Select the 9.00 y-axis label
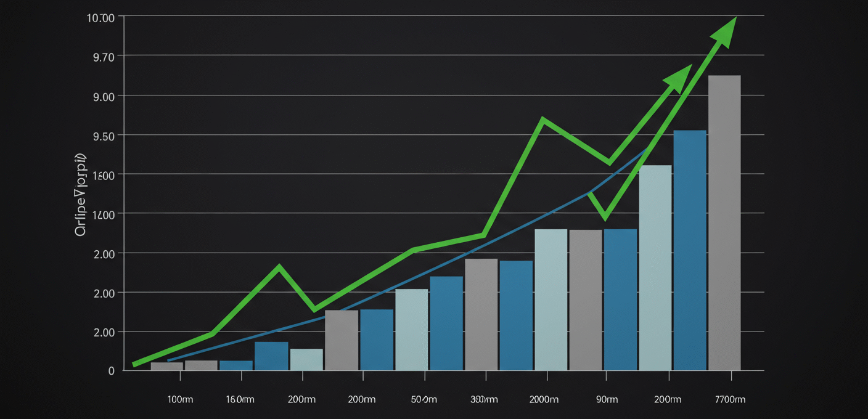 [103, 97]
